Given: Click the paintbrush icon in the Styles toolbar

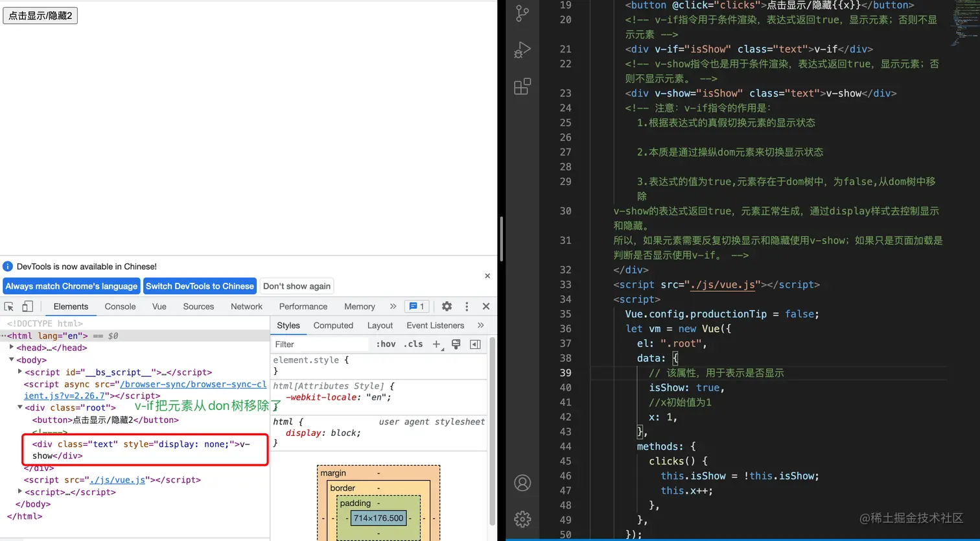Looking at the screenshot, I should point(456,344).
